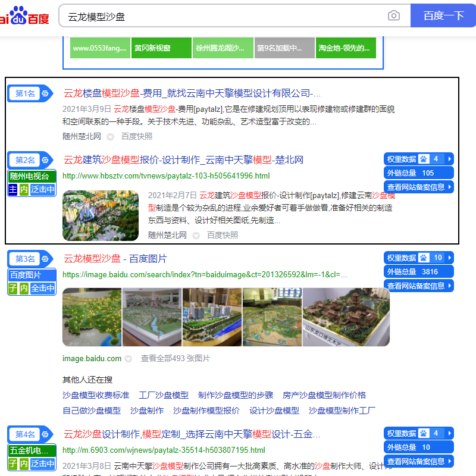Click 泛击中 tag under 五金机电
Viewport: 476px width, 476px height.
(43, 464)
